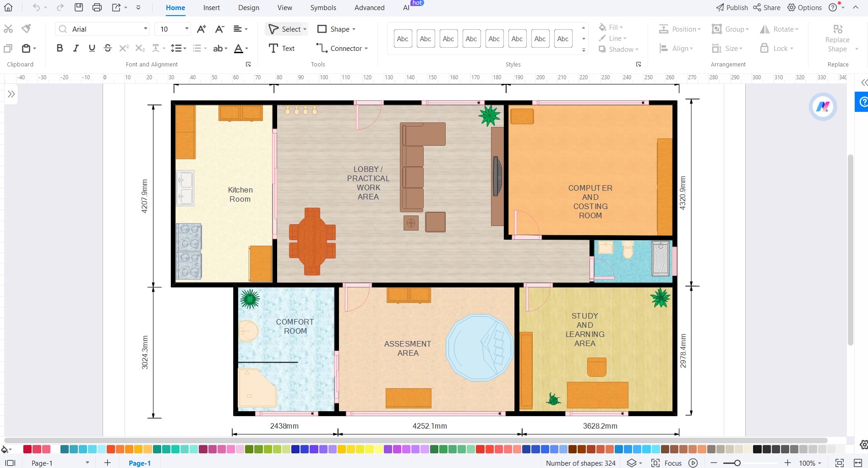Screen dimensions: 868x468
Task: Open the AI tab
Action: coord(406,7)
